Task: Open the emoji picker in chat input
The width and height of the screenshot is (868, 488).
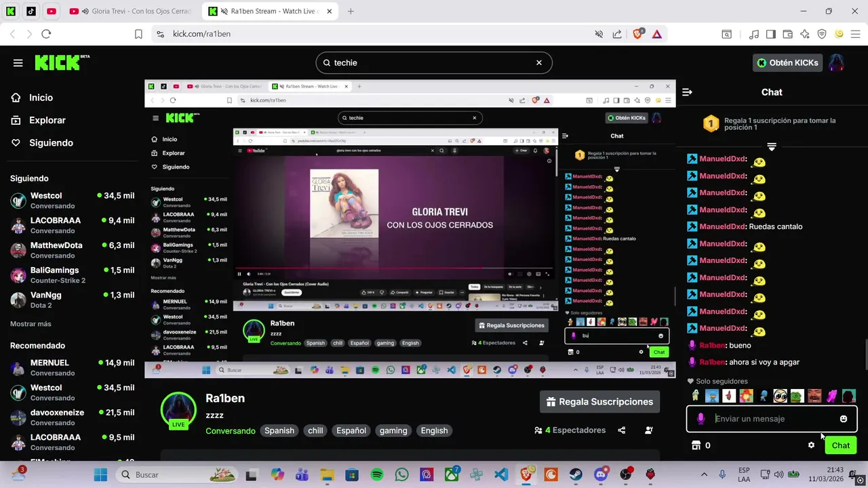Action: pos(844,419)
